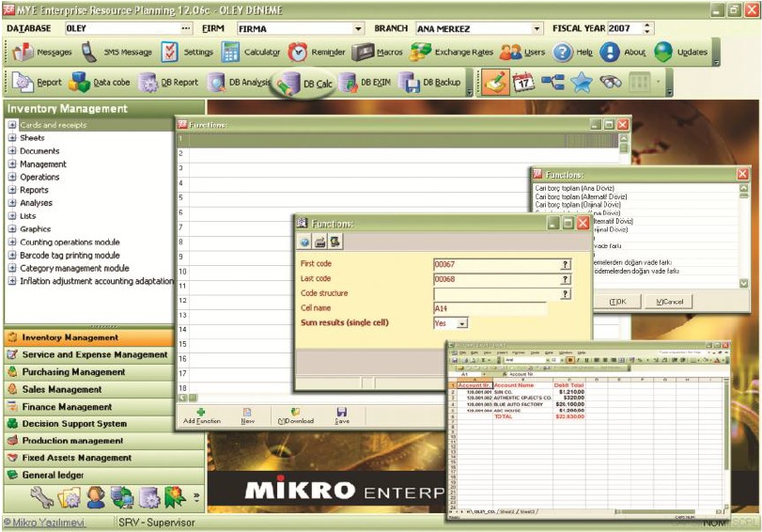Click OK in the Functions list dialog
Screen dimensions: 762x532
(617, 302)
